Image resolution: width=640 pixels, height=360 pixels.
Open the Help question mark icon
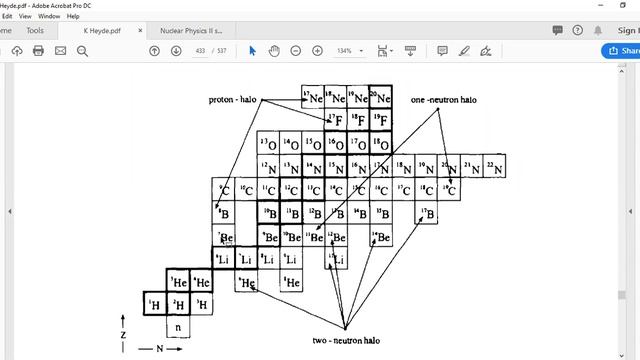578,30
